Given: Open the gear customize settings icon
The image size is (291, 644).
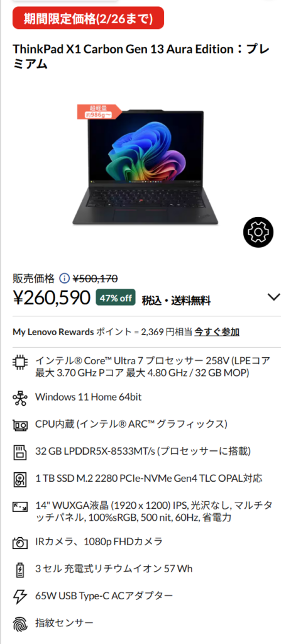Looking at the screenshot, I should pyautogui.click(x=258, y=232).
